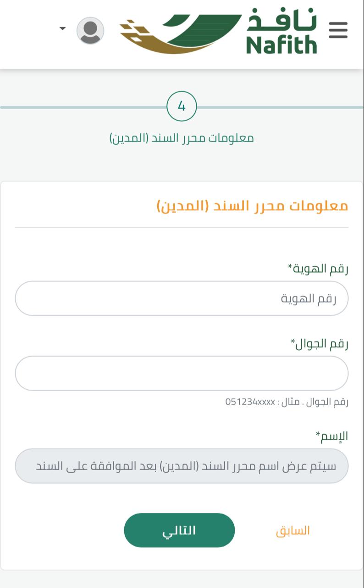Click the progress line left of step 4
The image size is (364, 588).
83,107
